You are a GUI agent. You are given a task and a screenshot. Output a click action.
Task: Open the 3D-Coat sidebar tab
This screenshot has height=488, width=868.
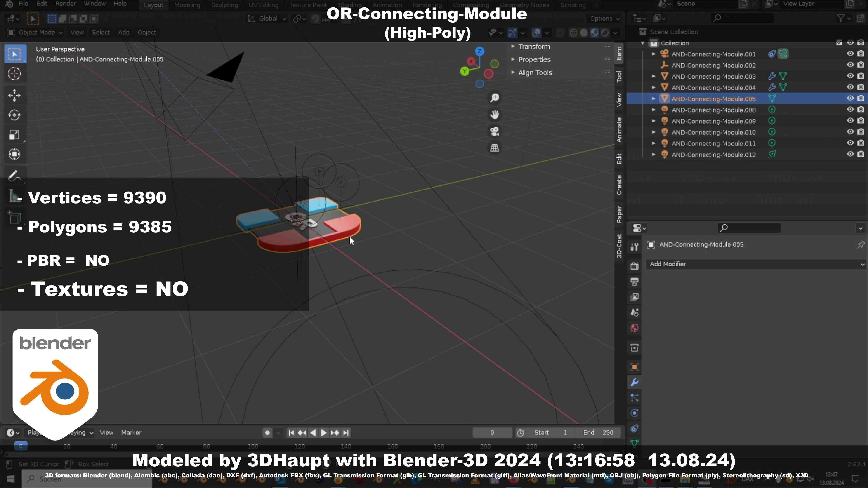coord(619,246)
